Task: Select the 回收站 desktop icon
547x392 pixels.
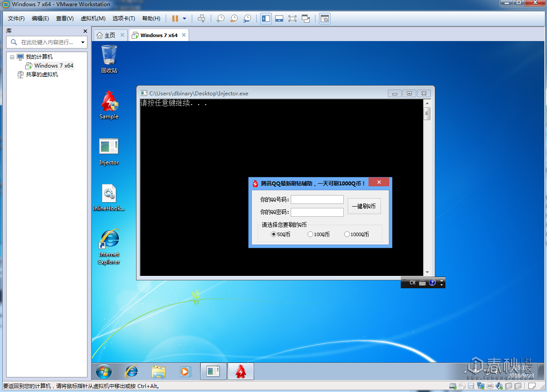Action: click(x=109, y=59)
